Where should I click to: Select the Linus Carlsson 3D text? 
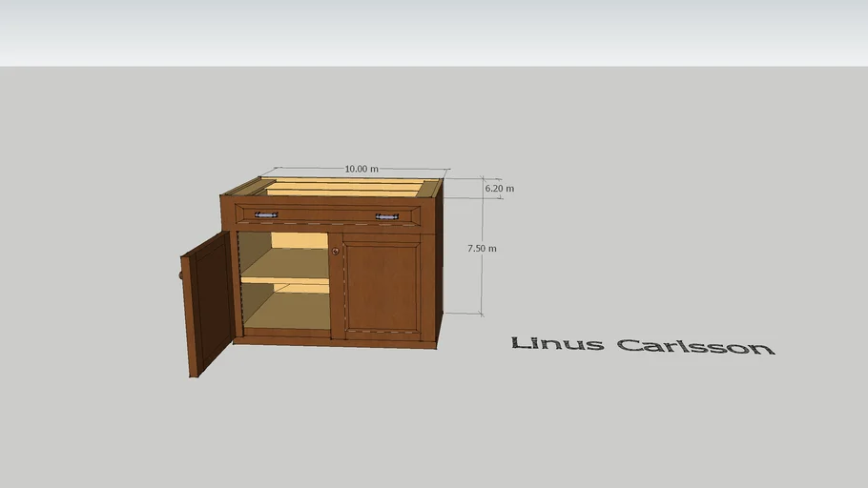coord(642,345)
